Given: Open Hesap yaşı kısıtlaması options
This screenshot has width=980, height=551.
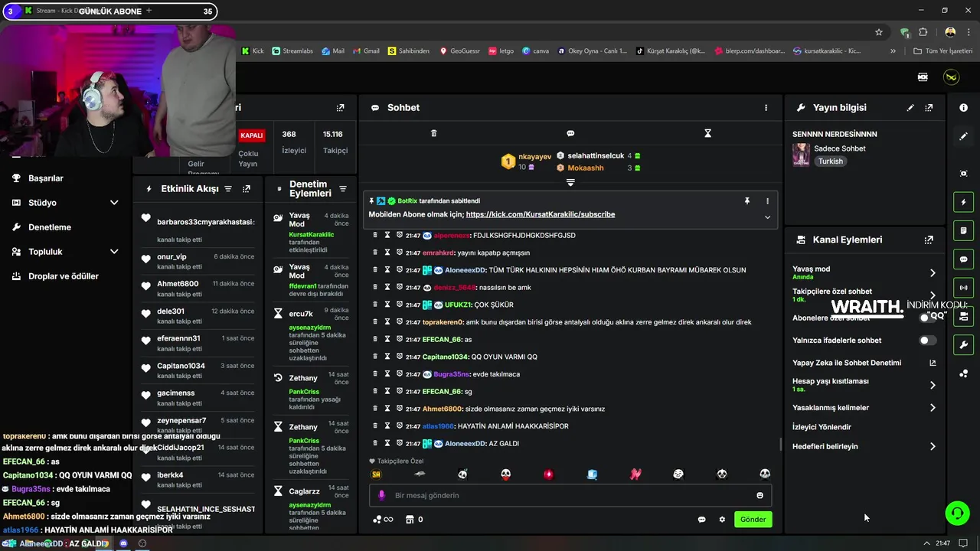Looking at the screenshot, I should pyautogui.click(x=933, y=385).
